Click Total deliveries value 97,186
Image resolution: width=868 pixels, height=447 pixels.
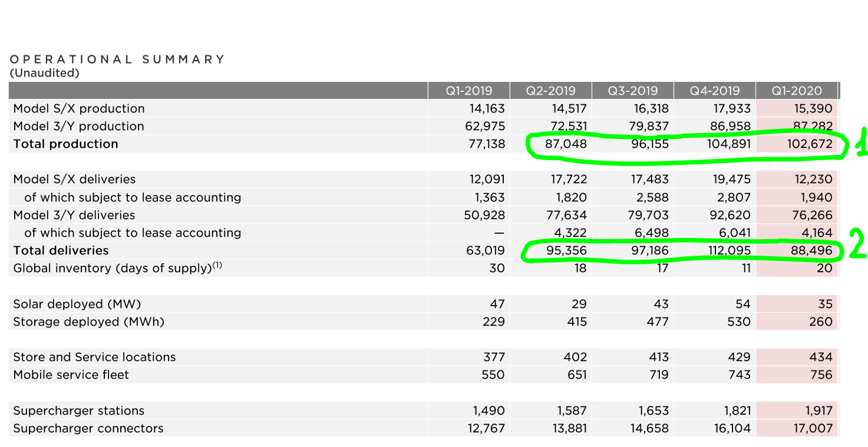(x=650, y=250)
